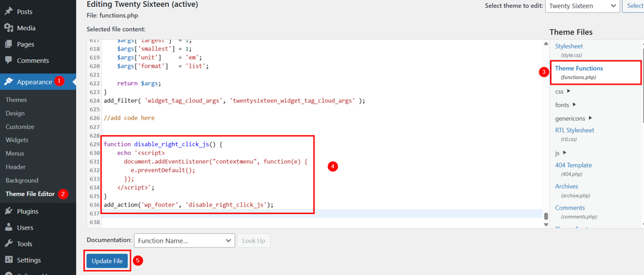Screen dimensions: 644x275
Task: Open the Tools wrench icon
Action: pyautogui.click(x=8, y=244)
